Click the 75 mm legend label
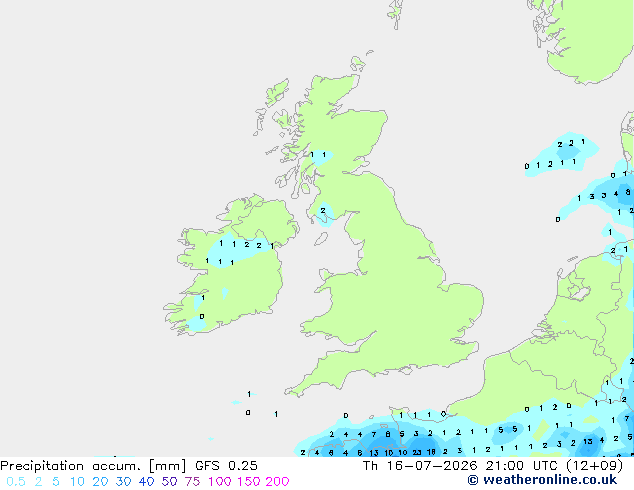The image size is (634, 490). [x=192, y=482]
